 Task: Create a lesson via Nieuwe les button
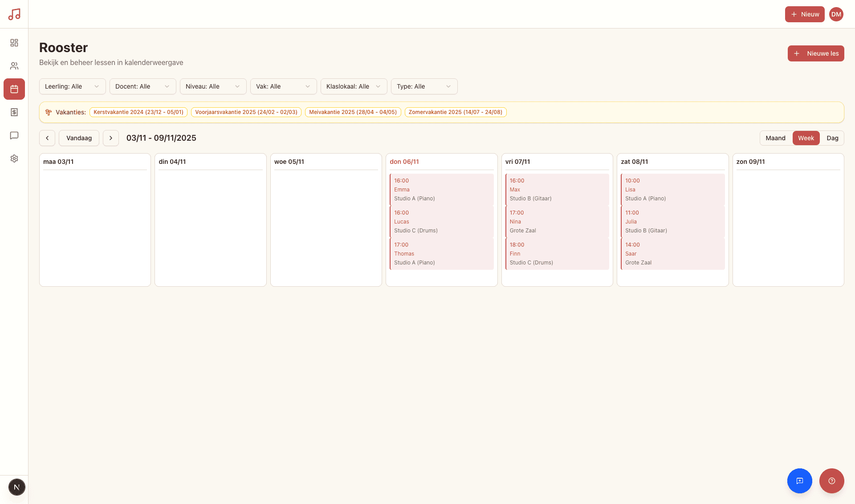[815, 53]
